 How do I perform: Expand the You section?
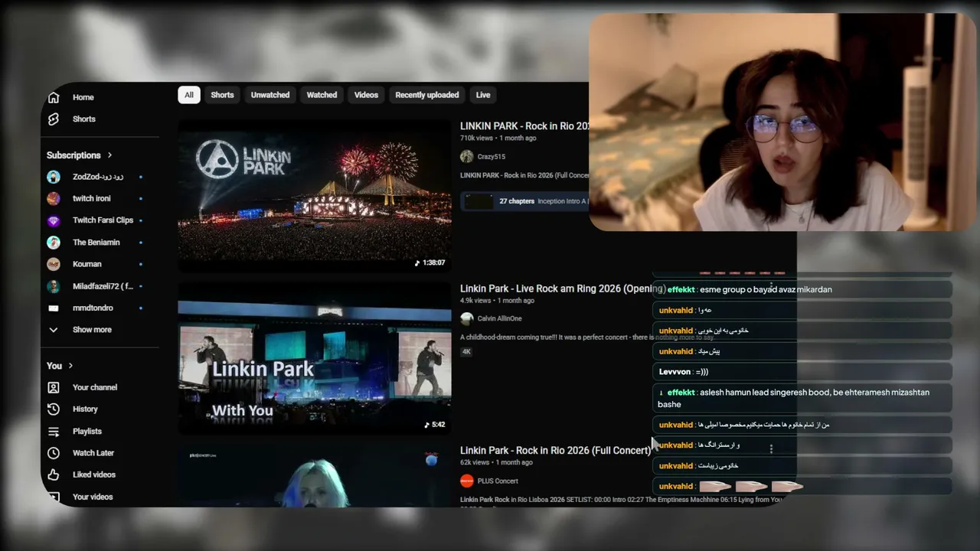point(60,366)
